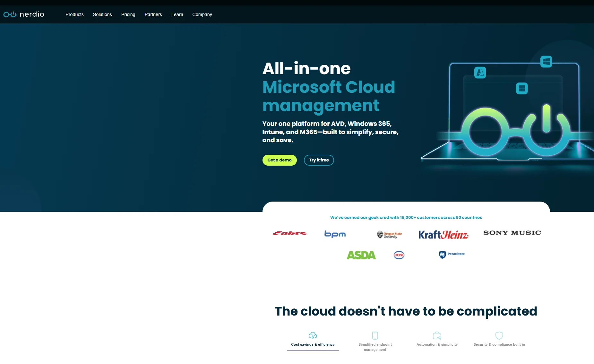594x364 pixels.
Task: Click the cloud dollar cost savings icon
Action: tap(313, 335)
